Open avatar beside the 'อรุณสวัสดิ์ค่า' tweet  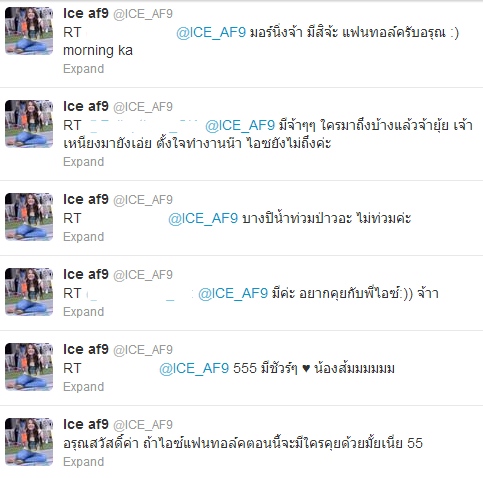(x=29, y=442)
